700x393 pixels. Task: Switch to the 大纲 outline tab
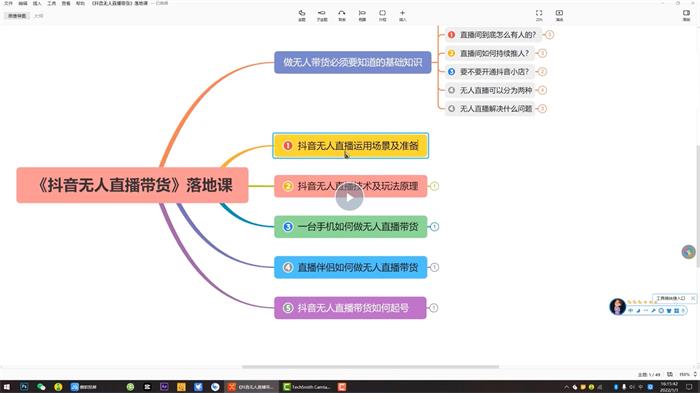pos(38,16)
